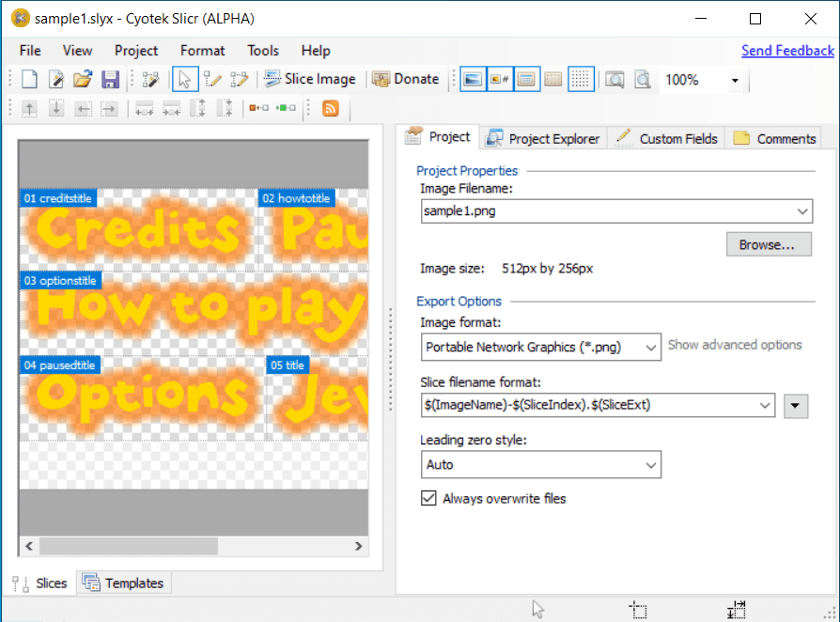
Task: Toggle the dotted grid display button
Action: point(581,79)
